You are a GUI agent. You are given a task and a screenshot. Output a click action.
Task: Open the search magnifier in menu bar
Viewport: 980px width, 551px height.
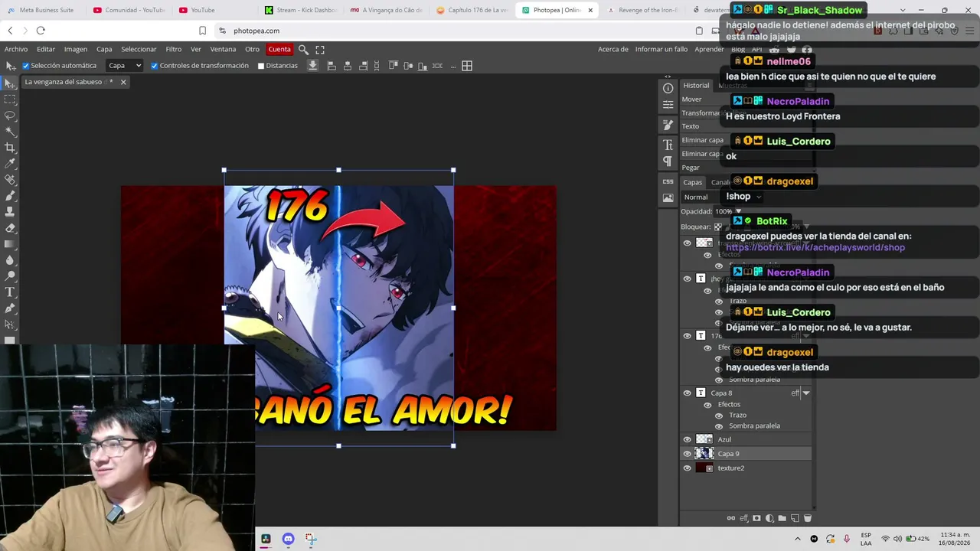303,49
